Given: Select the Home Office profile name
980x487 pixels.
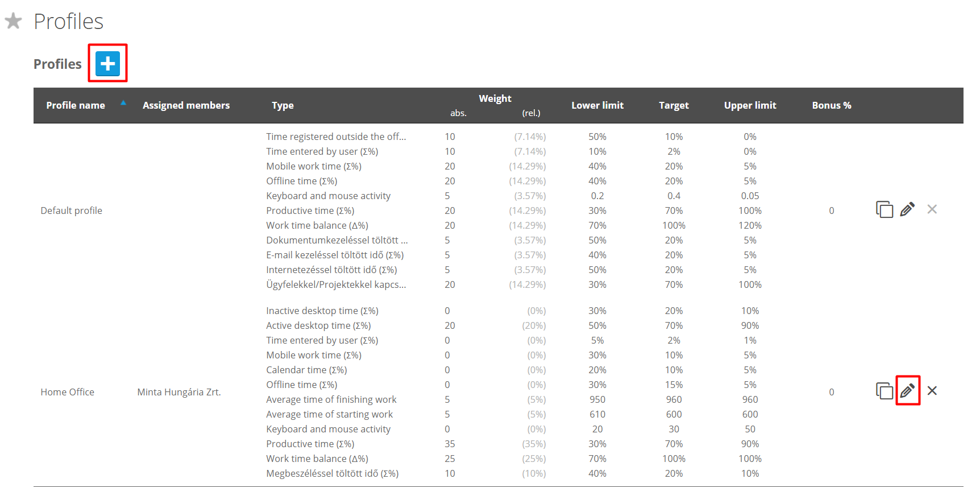Looking at the screenshot, I should [x=68, y=392].
